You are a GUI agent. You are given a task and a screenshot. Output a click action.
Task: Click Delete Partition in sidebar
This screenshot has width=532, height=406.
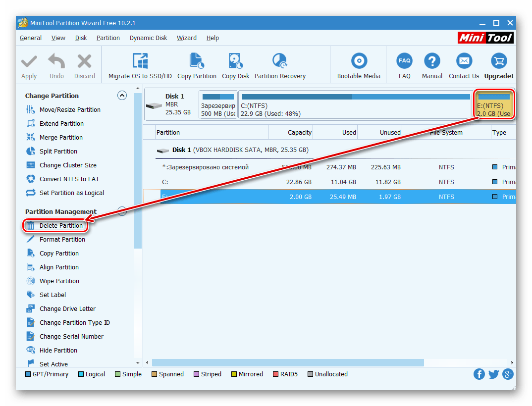tap(61, 226)
